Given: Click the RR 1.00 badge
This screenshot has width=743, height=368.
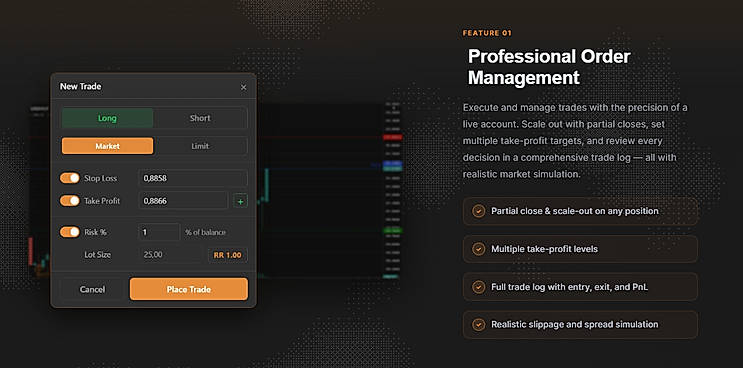Looking at the screenshot, I should click(x=227, y=255).
